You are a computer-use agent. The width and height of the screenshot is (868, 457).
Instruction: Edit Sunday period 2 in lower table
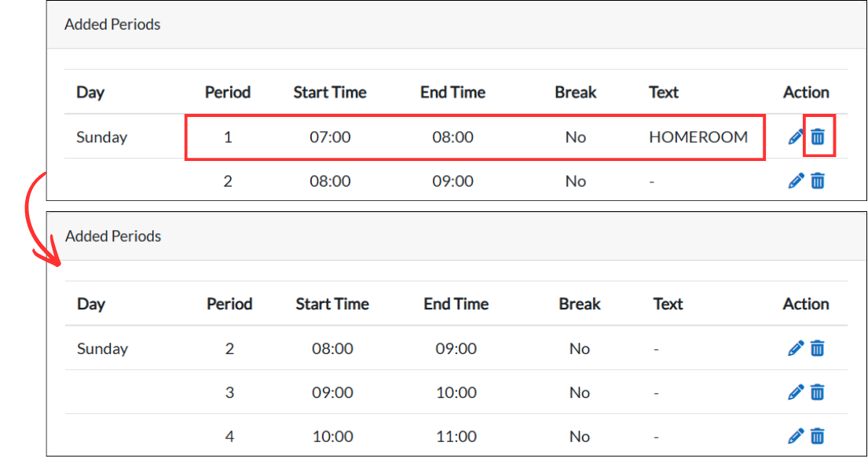point(796,349)
